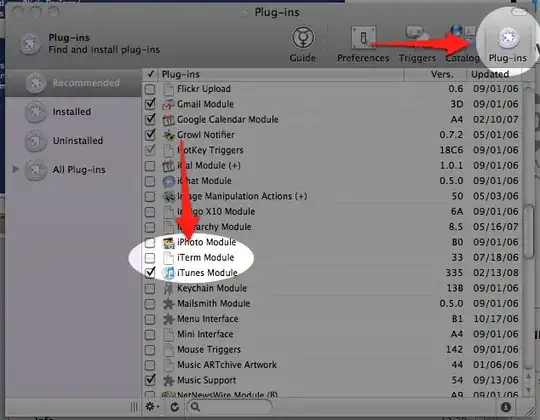Click the info button at bottom right

click(x=506, y=407)
